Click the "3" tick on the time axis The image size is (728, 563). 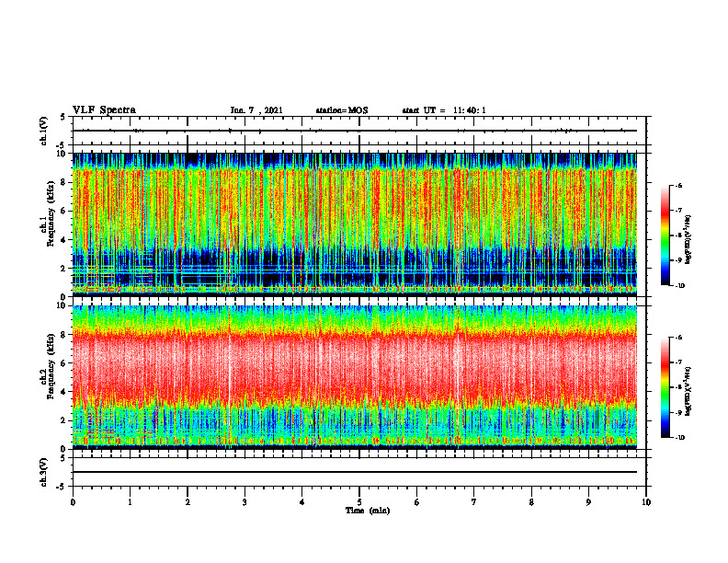[x=245, y=502]
